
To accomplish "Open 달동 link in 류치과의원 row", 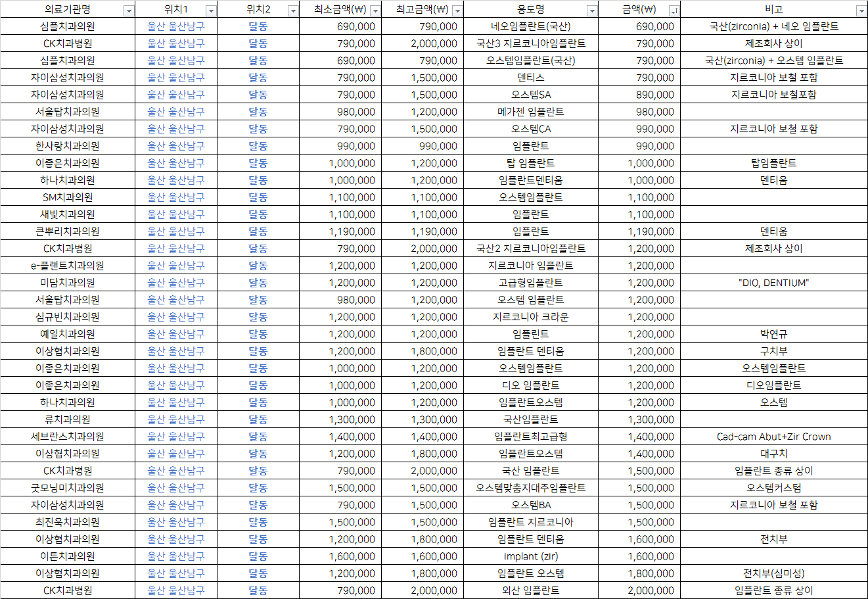I will [x=258, y=419].
